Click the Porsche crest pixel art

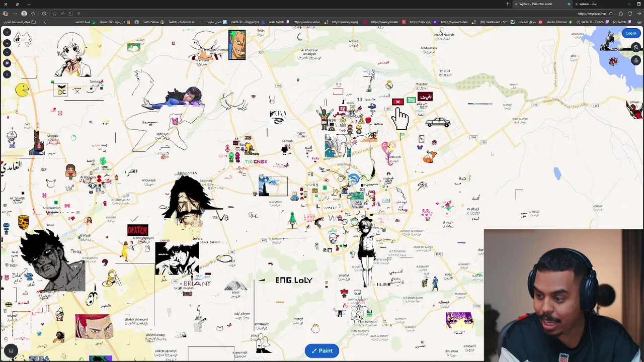coord(23,222)
